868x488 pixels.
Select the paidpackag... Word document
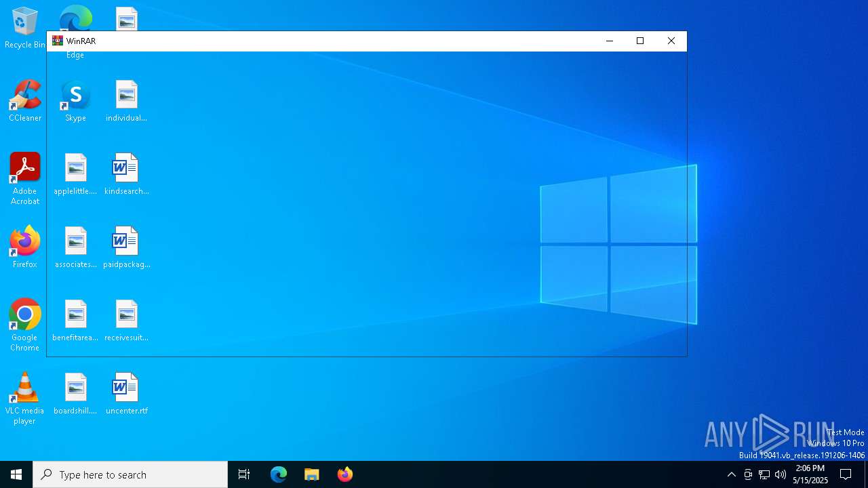[x=126, y=247]
